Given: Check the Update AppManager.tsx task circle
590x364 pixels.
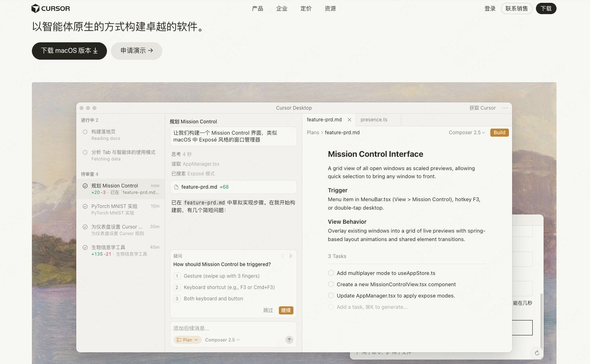Looking at the screenshot, I should coord(331,295).
